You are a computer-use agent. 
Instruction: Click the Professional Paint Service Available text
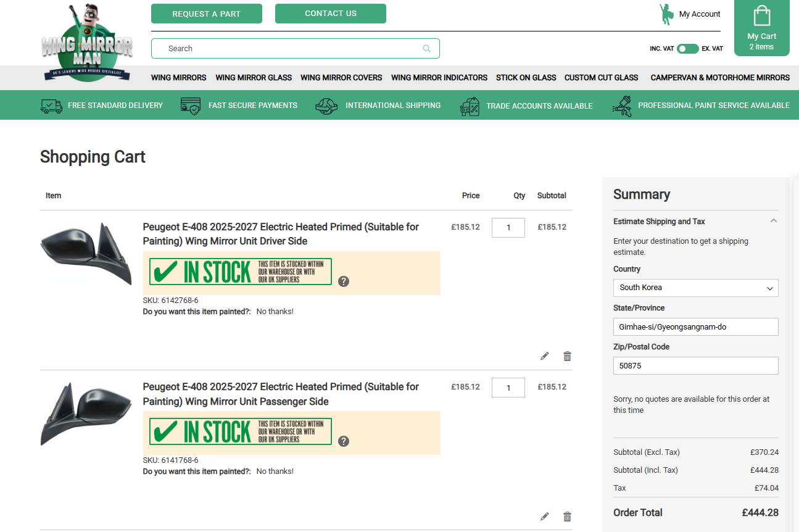(x=714, y=106)
